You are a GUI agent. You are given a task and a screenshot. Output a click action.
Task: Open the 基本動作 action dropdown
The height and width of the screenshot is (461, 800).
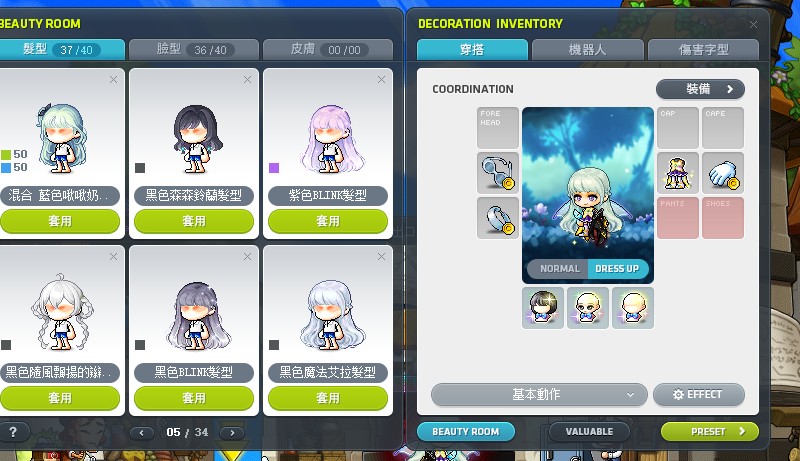tap(539, 394)
